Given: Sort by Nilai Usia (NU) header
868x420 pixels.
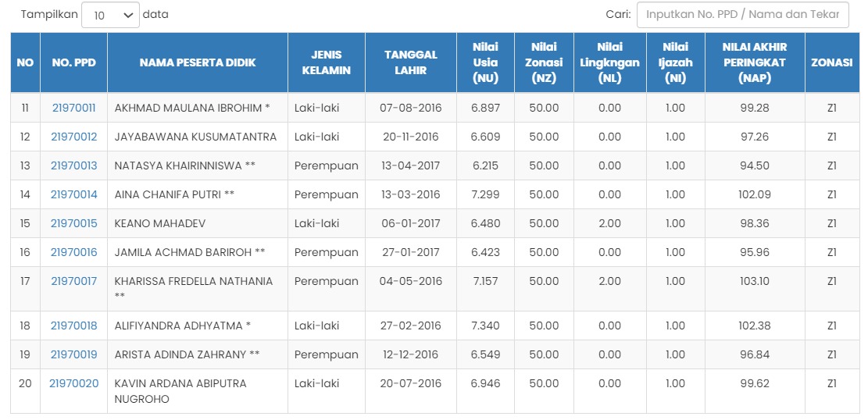Looking at the screenshot, I should pyautogui.click(x=485, y=62).
